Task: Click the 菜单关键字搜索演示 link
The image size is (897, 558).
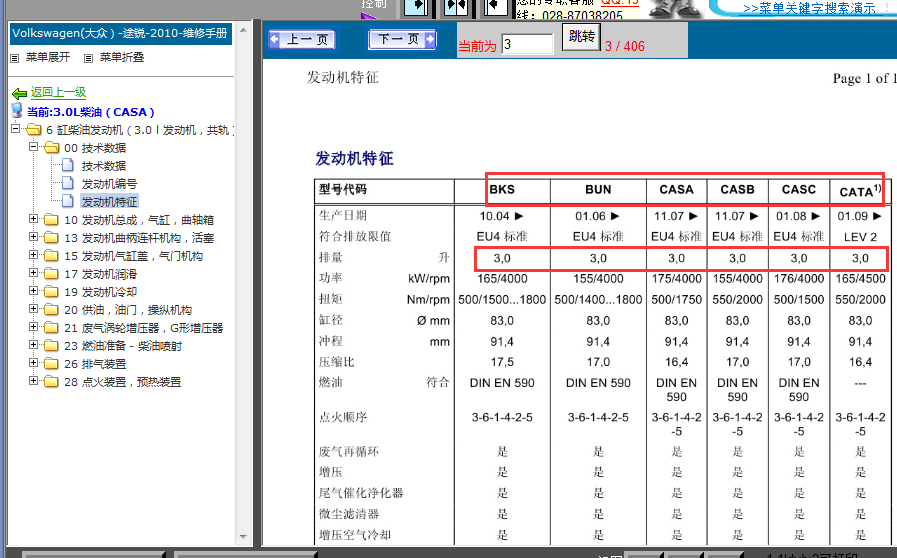Action: point(809,8)
